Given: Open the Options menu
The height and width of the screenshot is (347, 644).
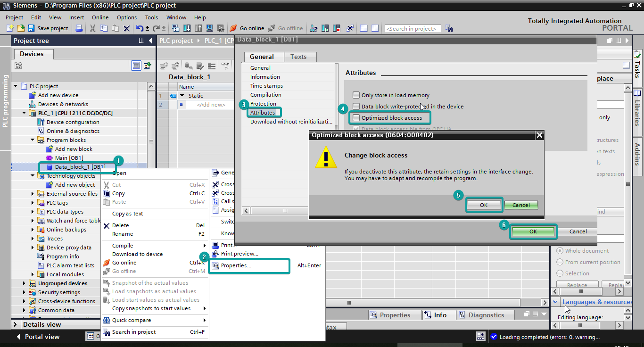Looking at the screenshot, I should pos(127,17).
